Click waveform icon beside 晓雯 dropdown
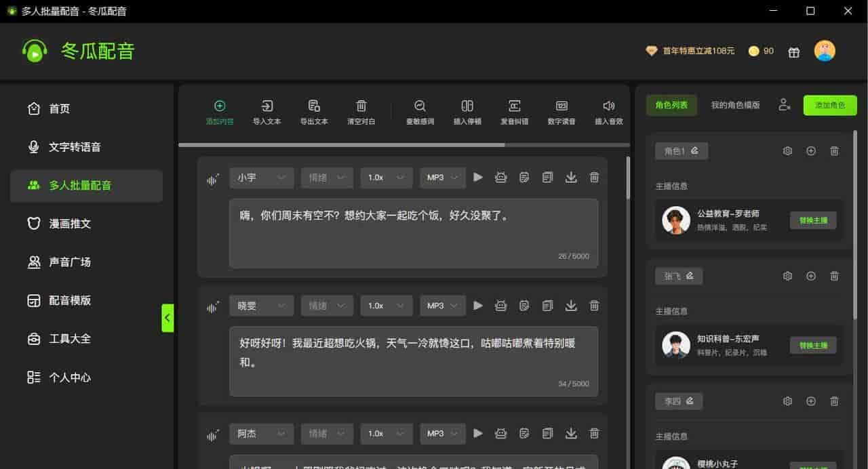Viewport: 868px width, 469px height. pyautogui.click(x=213, y=308)
